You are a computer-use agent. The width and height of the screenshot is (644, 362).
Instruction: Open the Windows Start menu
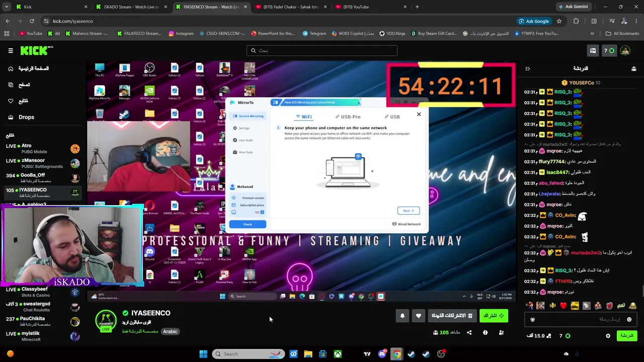click(x=203, y=354)
